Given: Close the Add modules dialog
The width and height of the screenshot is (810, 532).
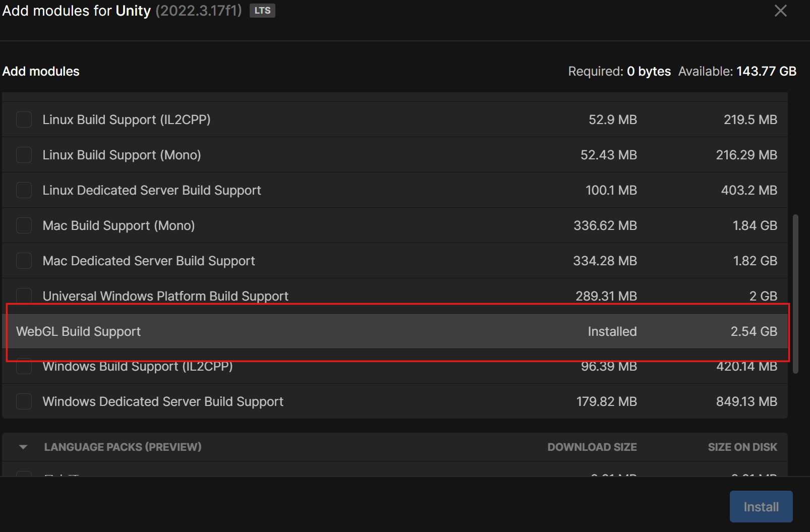Looking at the screenshot, I should [780, 11].
